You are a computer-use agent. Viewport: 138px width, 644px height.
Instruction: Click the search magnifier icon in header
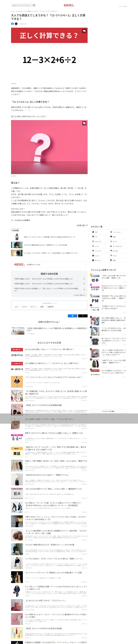coord(34,5)
